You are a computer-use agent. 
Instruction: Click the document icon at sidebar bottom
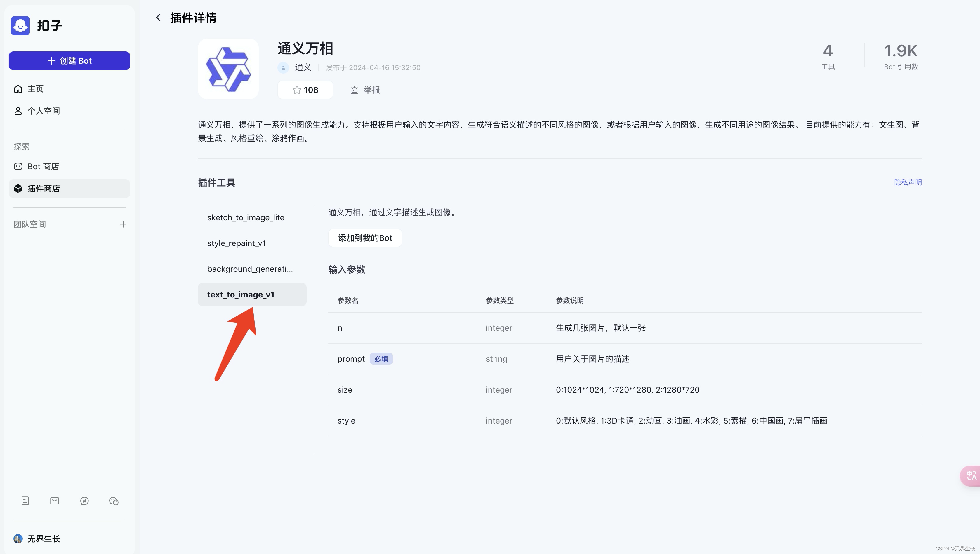pyautogui.click(x=25, y=501)
